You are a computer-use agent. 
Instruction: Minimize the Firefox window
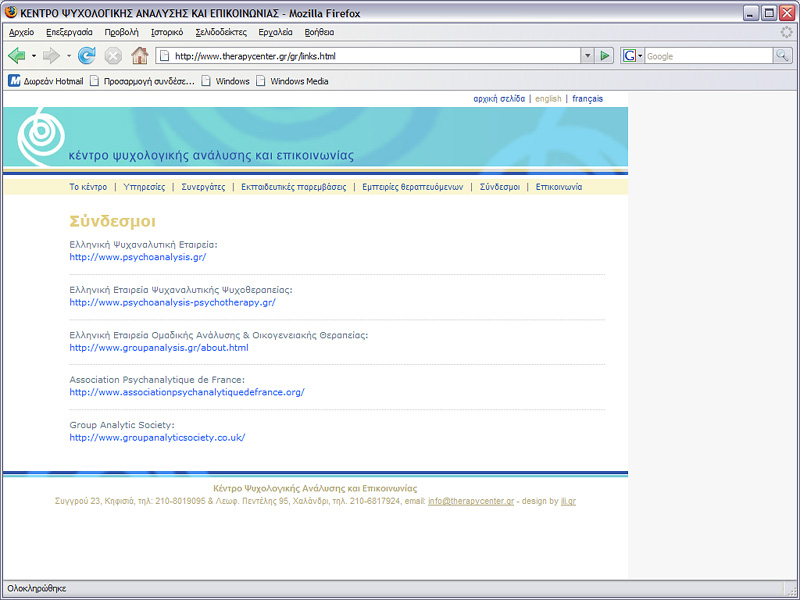[x=751, y=13]
